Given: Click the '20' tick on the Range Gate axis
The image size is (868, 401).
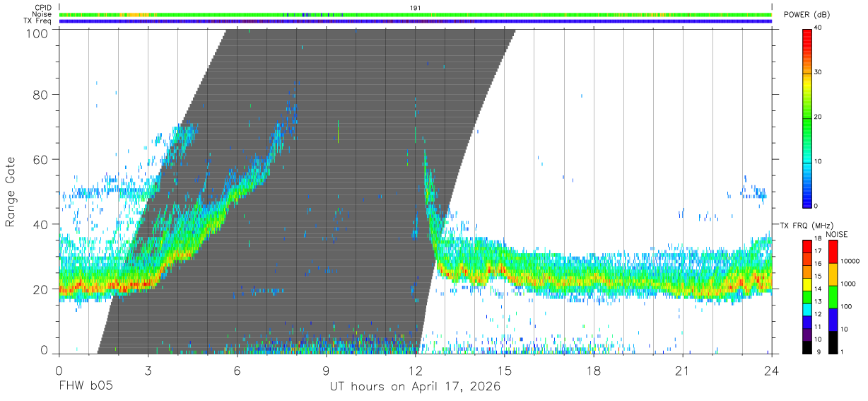Looking at the screenshot, I should pos(41,289).
